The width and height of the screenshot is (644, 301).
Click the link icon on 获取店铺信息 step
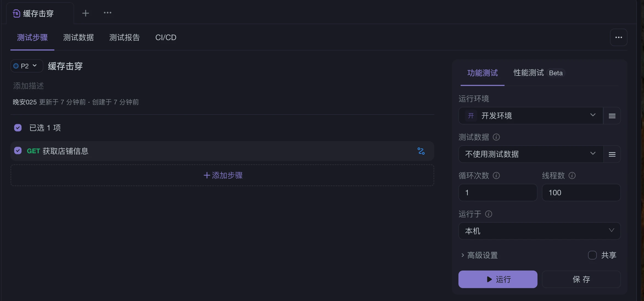tap(421, 151)
